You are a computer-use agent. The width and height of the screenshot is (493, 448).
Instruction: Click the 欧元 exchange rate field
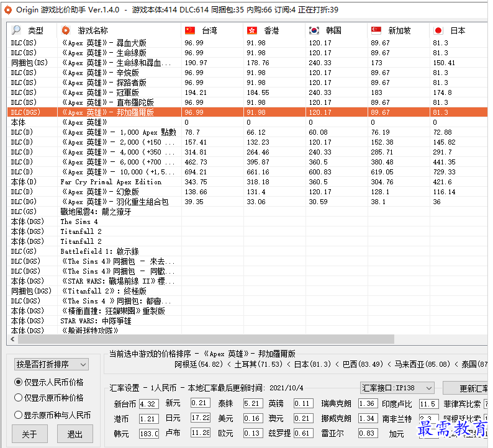pyautogui.click(x=253, y=433)
